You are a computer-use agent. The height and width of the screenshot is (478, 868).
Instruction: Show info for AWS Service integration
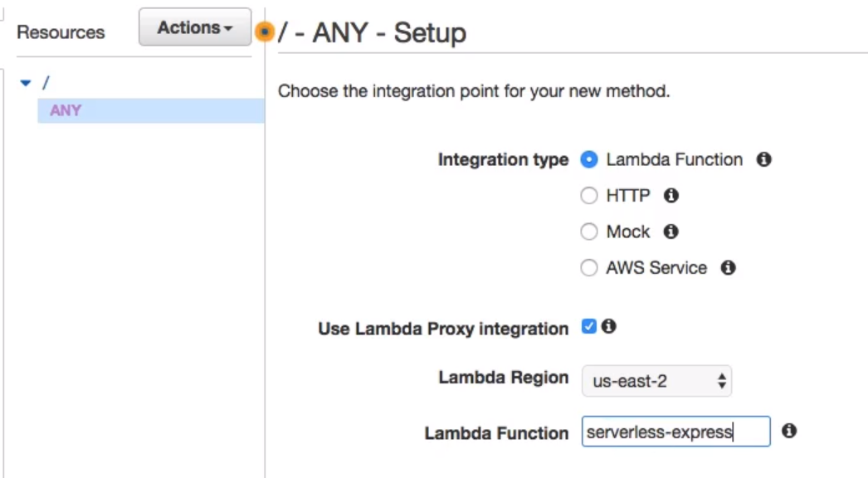pos(728,268)
